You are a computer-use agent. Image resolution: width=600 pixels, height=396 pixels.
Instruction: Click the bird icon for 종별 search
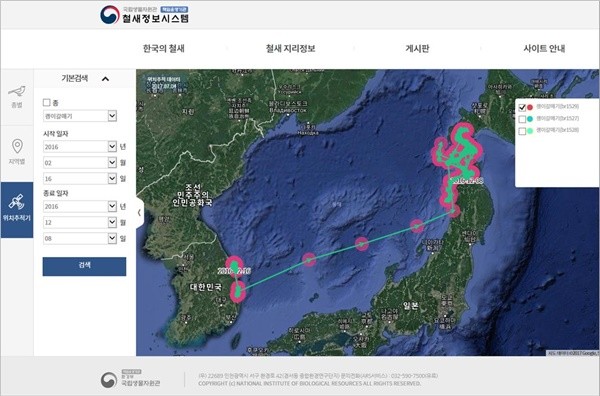pyautogui.click(x=16, y=92)
